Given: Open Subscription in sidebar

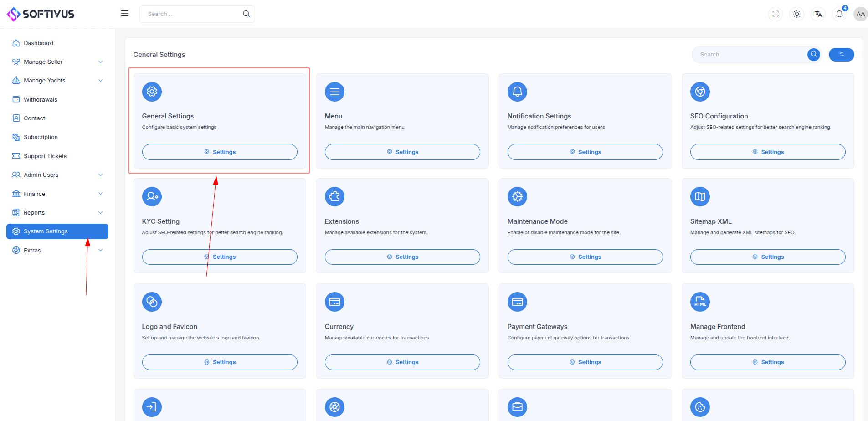Looking at the screenshot, I should click(57, 137).
